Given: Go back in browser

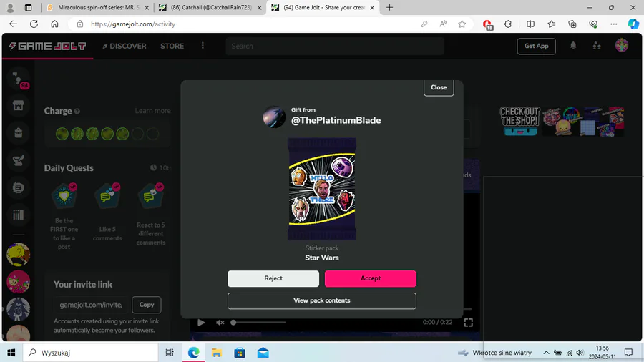Looking at the screenshot, I should click(x=13, y=24).
